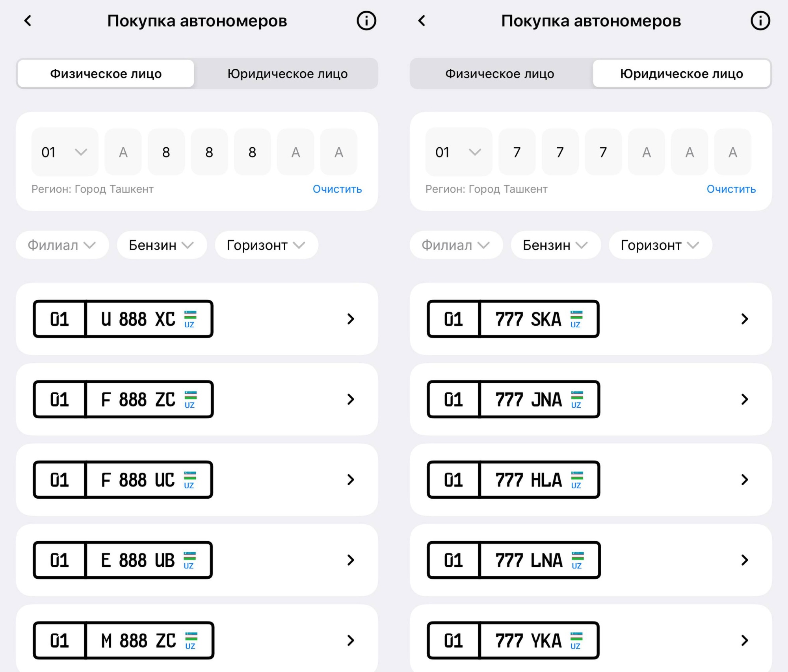Open details arrow for plate 777 SKA
The image size is (788, 672).
[744, 319]
